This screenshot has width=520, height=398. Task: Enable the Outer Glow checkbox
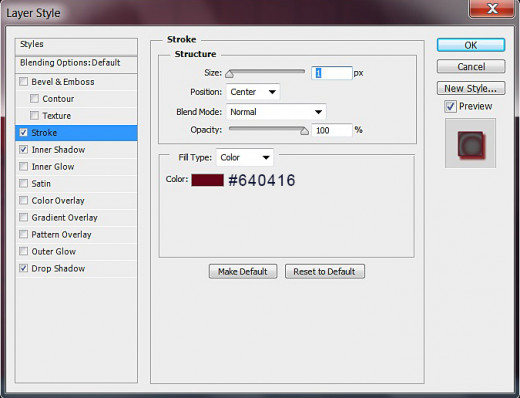pos(23,251)
